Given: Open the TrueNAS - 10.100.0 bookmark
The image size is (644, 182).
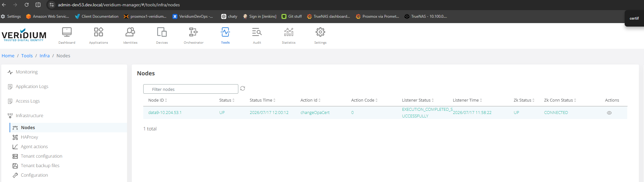Looking at the screenshot, I should (426, 16).
